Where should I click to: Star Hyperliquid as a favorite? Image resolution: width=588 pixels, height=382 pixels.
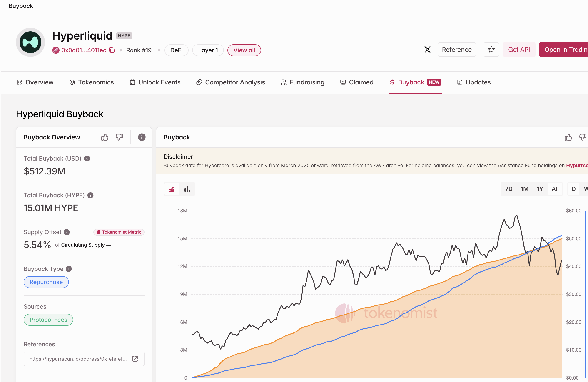point(491,49)
